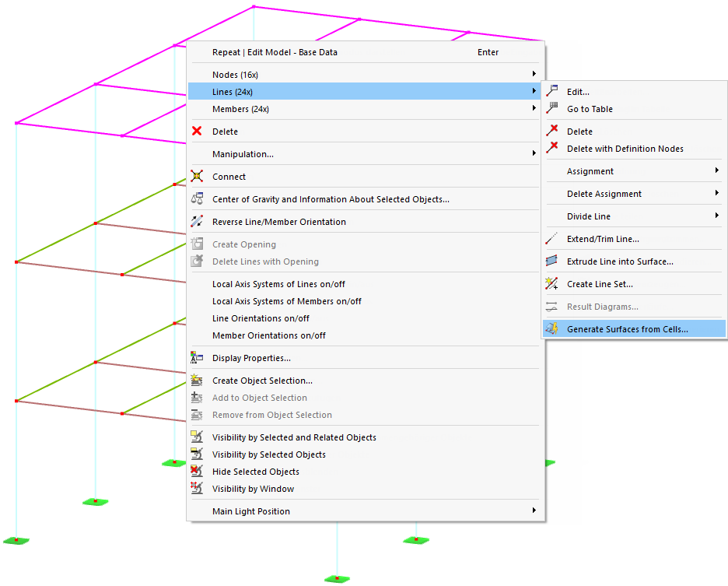Viewport: 728px width, 586px height.
Task: Select Repeat | Edit Model - Base Data
Action: click(x=364, y=52)
